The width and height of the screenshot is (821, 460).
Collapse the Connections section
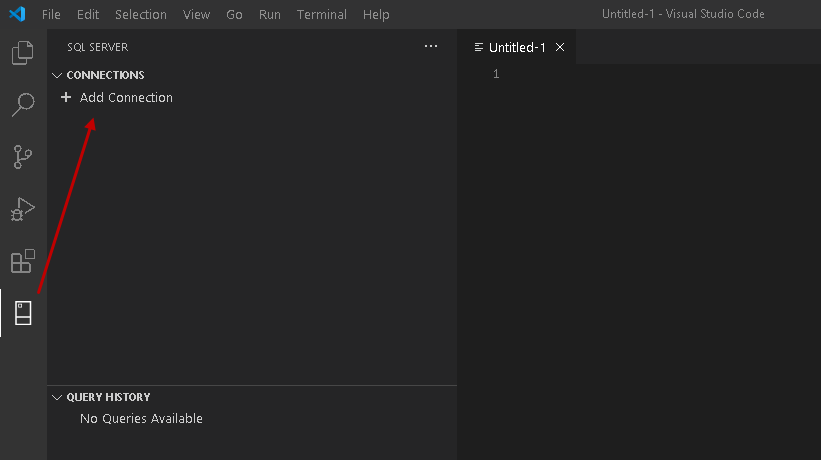coord(57,75)
